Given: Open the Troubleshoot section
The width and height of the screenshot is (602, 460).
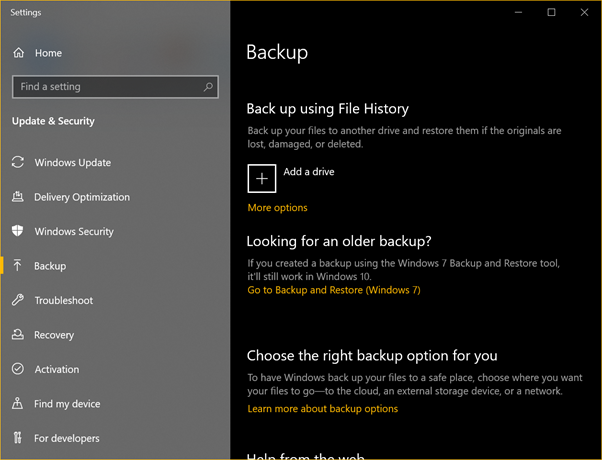Looking at the screenshot, I should point(64,300).
